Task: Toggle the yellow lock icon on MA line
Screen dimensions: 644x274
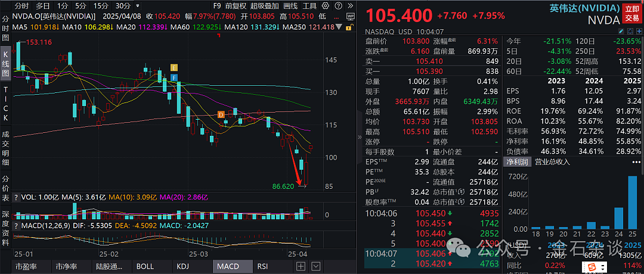Action: (349, 27)
